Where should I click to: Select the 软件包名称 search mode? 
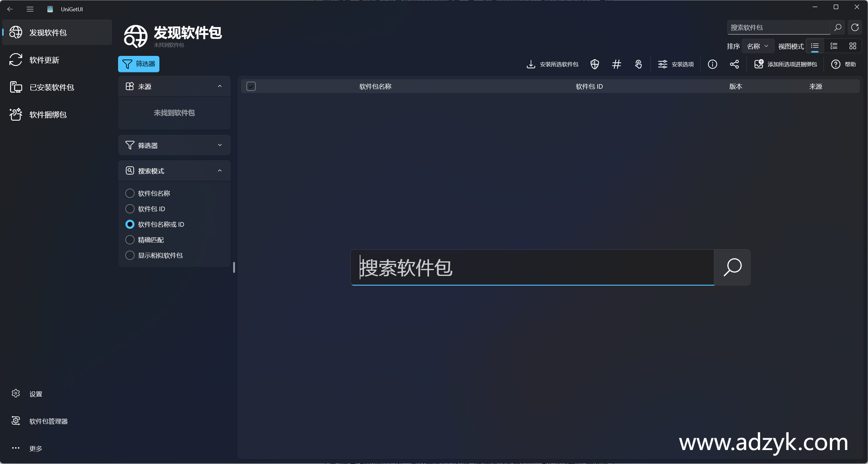pyautogui.click(x=130, y=193)
